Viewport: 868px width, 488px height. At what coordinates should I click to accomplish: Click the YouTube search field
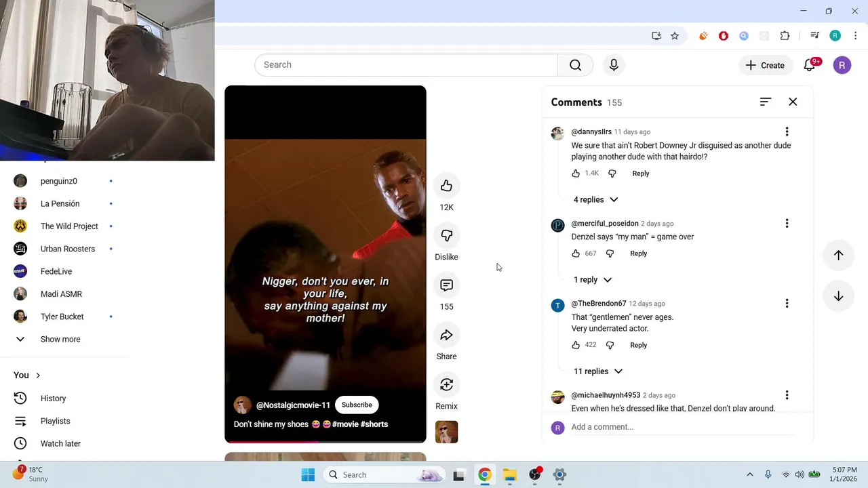click(x=406, y=65)
